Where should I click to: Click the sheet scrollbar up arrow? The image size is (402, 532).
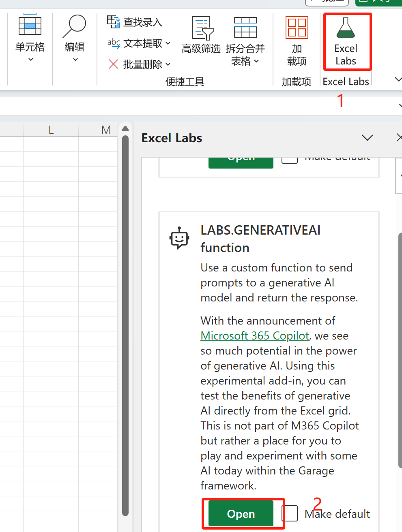[125, 128]
